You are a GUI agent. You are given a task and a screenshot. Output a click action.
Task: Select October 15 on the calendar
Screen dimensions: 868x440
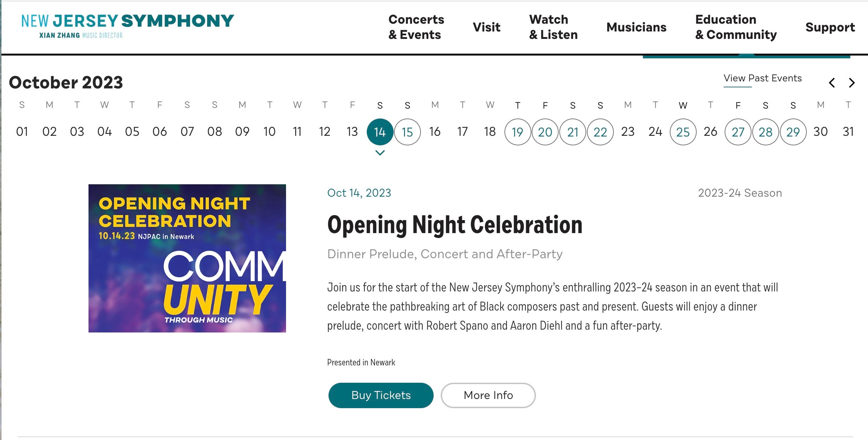(407, 132)
